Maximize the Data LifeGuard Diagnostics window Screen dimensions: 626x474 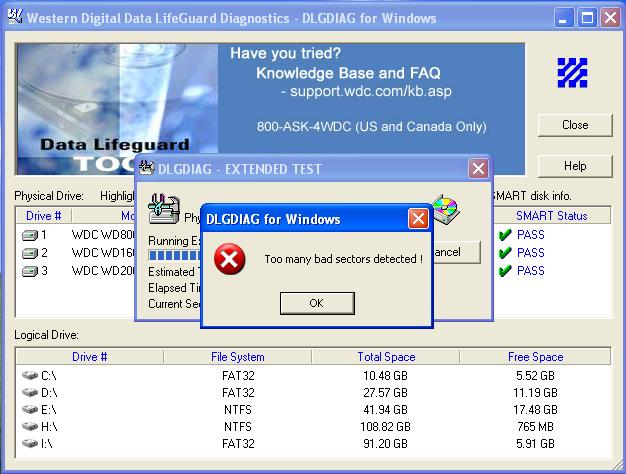coord(587,18)
